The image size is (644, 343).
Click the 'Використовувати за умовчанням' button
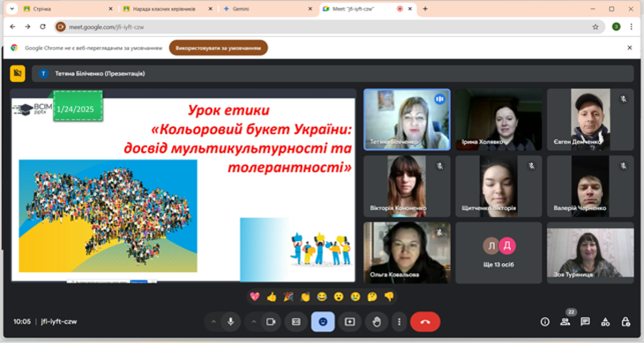[x=218, y=48]
